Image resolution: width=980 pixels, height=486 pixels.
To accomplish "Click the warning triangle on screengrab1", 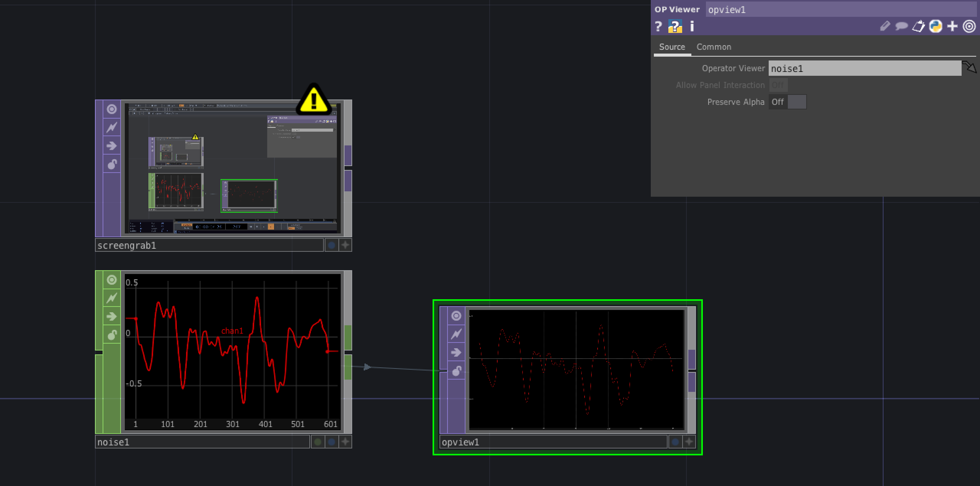I will (x=314, y=100).
